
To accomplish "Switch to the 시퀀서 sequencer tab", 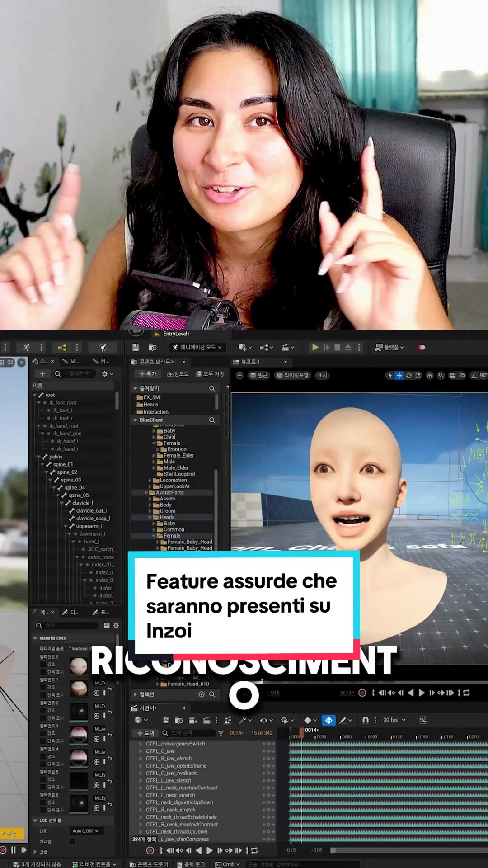I will [147, 708].
